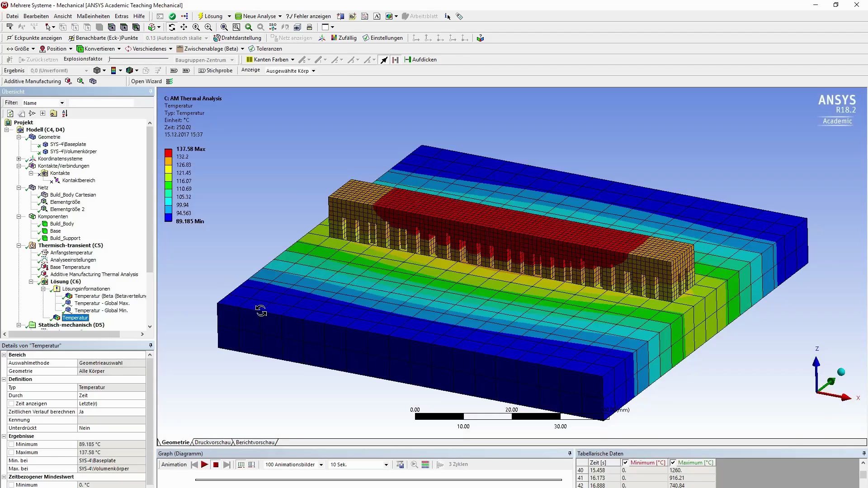Screen dimensions: 868x488
Task: Open the Extras menu
Action: [x=121, y=16]
